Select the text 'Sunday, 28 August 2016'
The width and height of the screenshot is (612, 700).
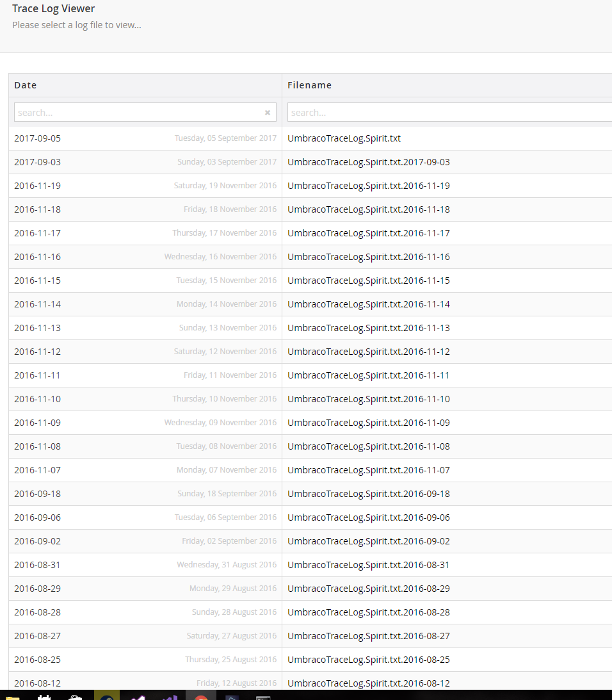(x=234, y=611)
